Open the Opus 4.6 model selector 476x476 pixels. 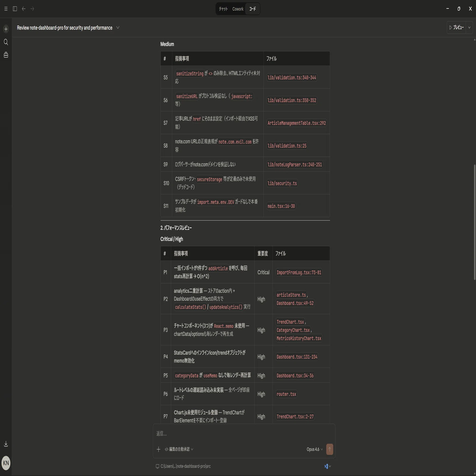coord(315,449)
